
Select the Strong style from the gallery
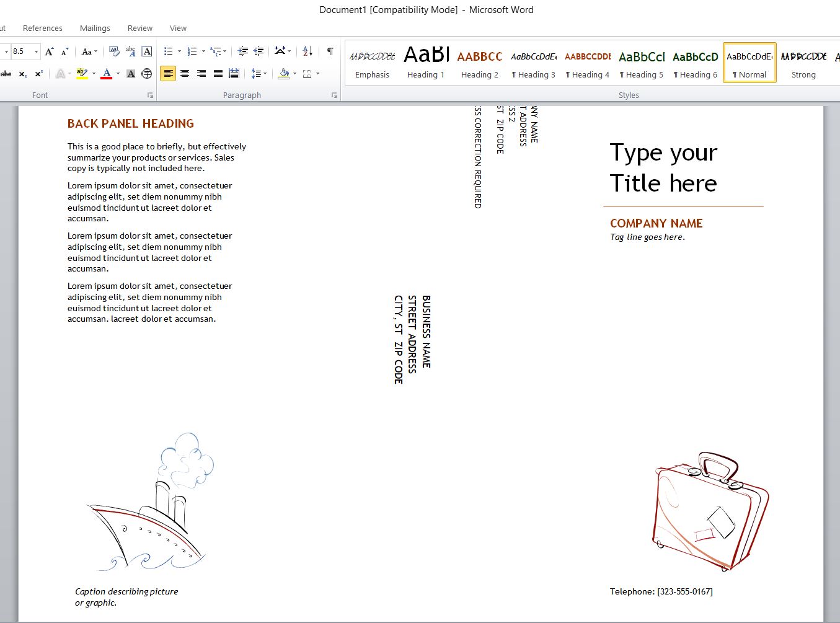click(x=803, y=62)
